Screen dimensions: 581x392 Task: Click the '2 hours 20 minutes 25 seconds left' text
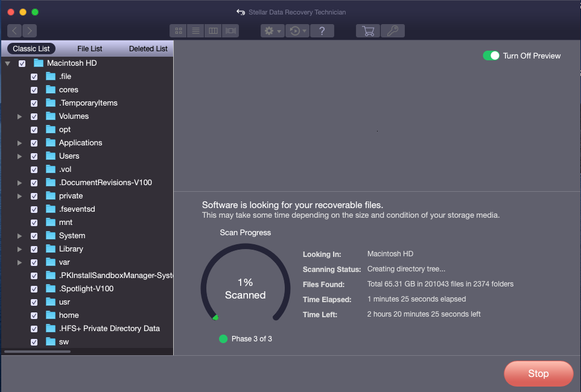(x=424, y=314)
